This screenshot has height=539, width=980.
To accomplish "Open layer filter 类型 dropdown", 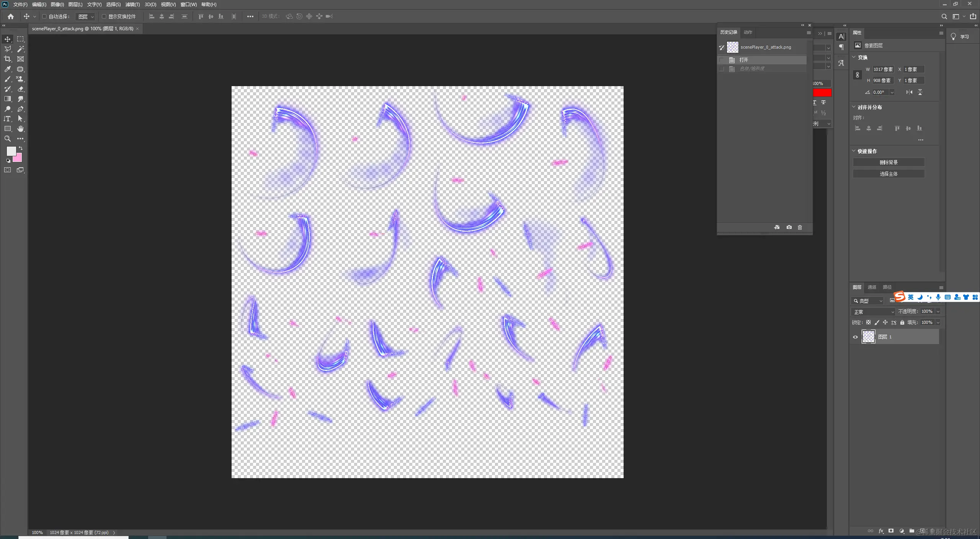I will (867, 301).
